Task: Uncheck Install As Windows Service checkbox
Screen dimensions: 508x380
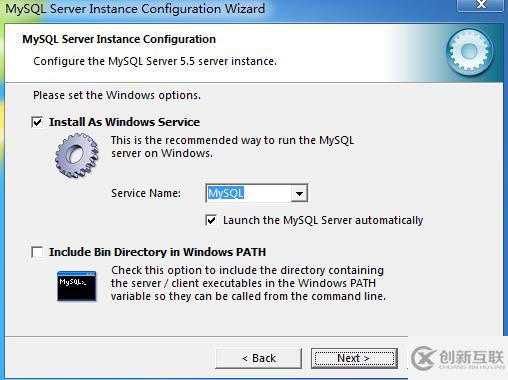Action: (37, 122)
